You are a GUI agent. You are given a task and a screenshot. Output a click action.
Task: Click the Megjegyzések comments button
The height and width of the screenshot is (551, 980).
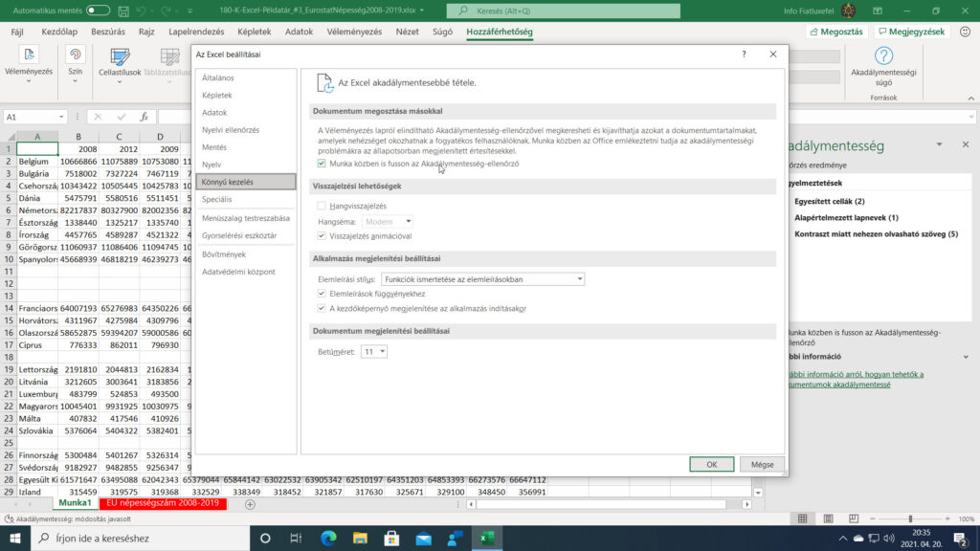[911, 32]
